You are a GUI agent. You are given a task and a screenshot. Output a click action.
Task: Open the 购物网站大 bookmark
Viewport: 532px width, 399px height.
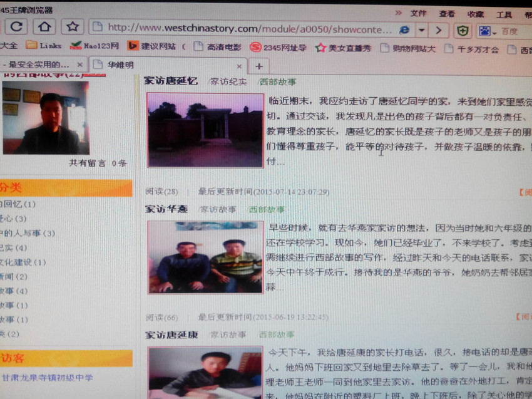pos(407,49)
